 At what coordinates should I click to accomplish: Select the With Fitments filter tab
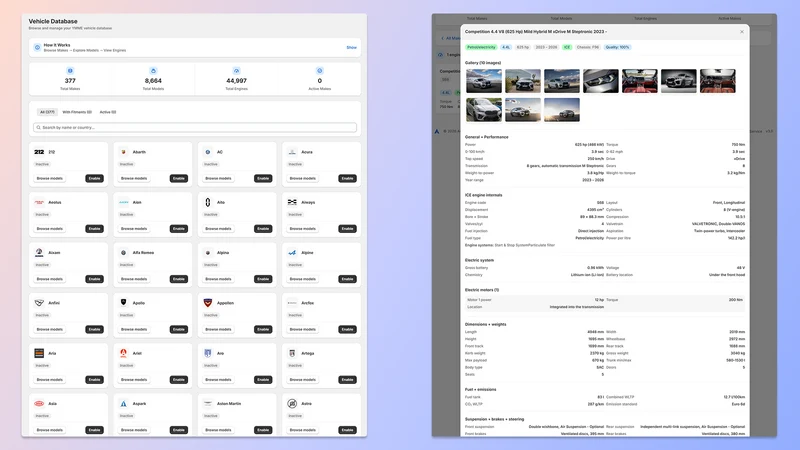pos(77,112)
